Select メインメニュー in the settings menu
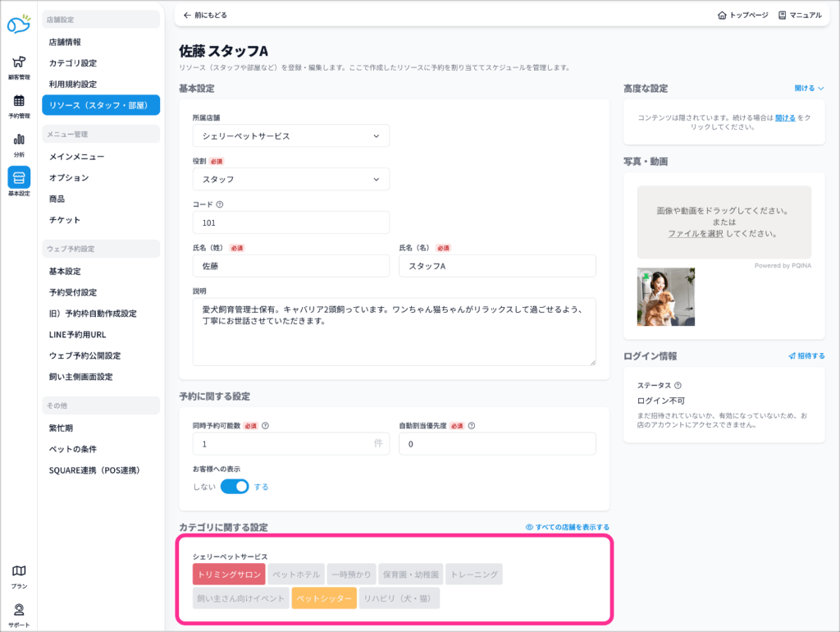 click(x=76, y=156)
